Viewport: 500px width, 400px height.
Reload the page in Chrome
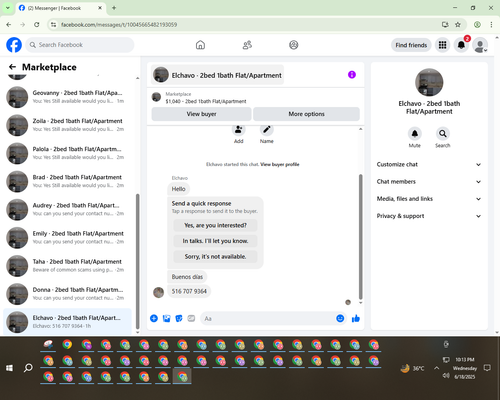click(x=37, y=25)
